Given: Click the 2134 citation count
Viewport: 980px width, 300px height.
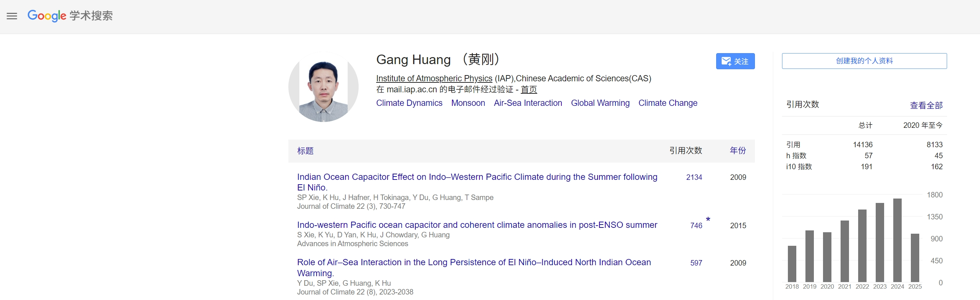Looking at the screenshot, I should click(694, 177).
